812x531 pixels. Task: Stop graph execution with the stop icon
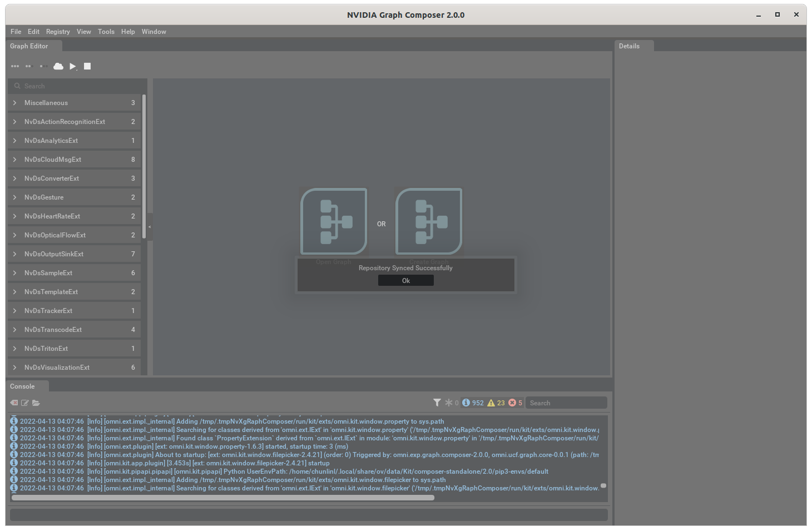coord(87,66)
